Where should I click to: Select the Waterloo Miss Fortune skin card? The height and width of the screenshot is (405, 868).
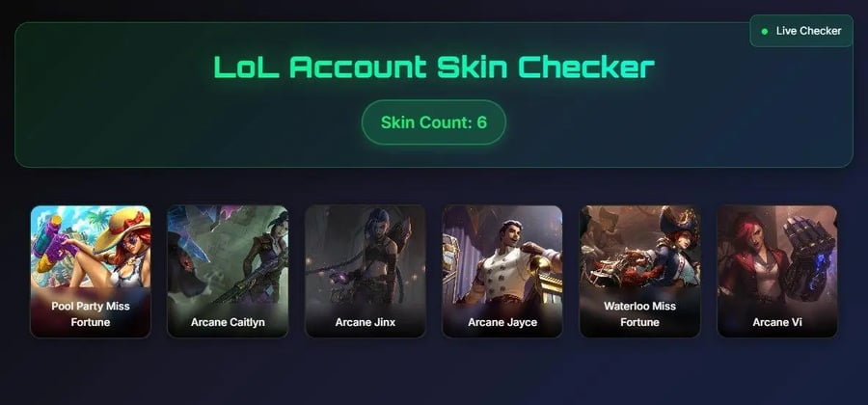coord(640,271)
